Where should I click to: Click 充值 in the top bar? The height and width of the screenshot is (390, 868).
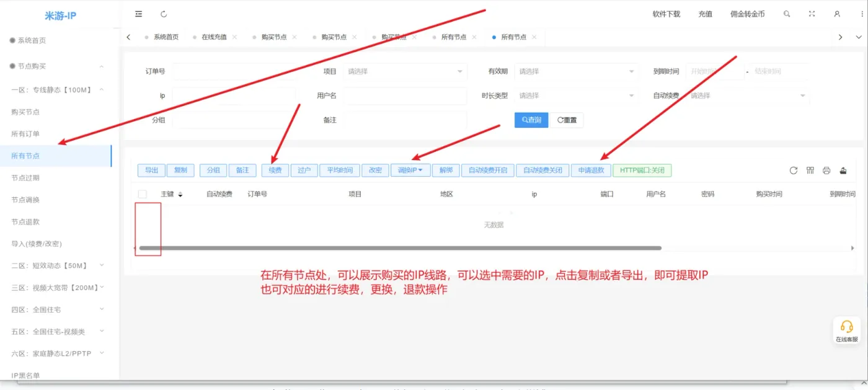coord(705,14)
